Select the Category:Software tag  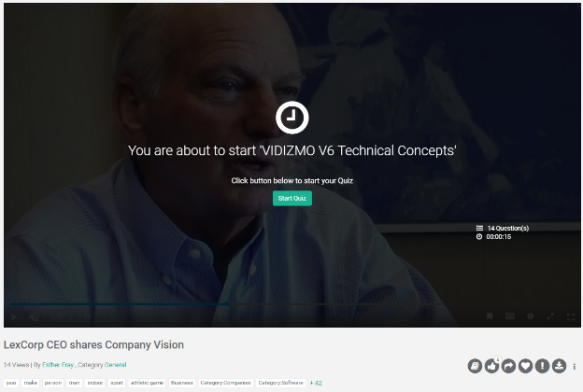point(280,383)
